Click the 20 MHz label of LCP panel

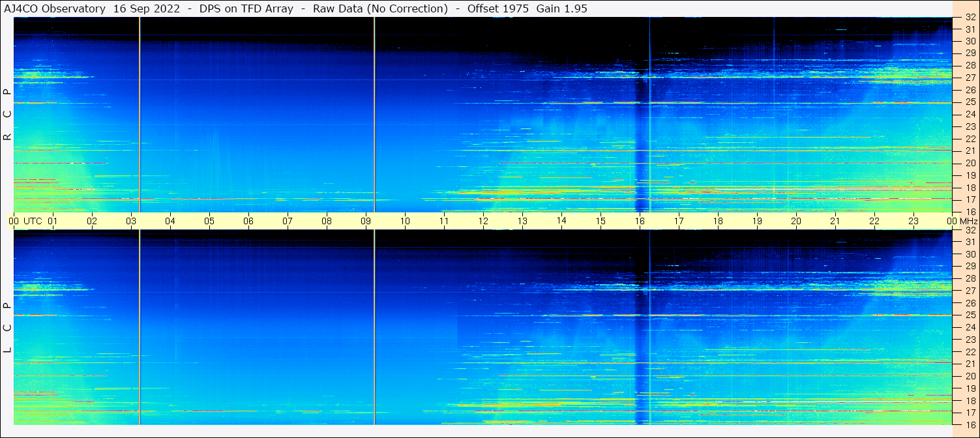(970, 376)
